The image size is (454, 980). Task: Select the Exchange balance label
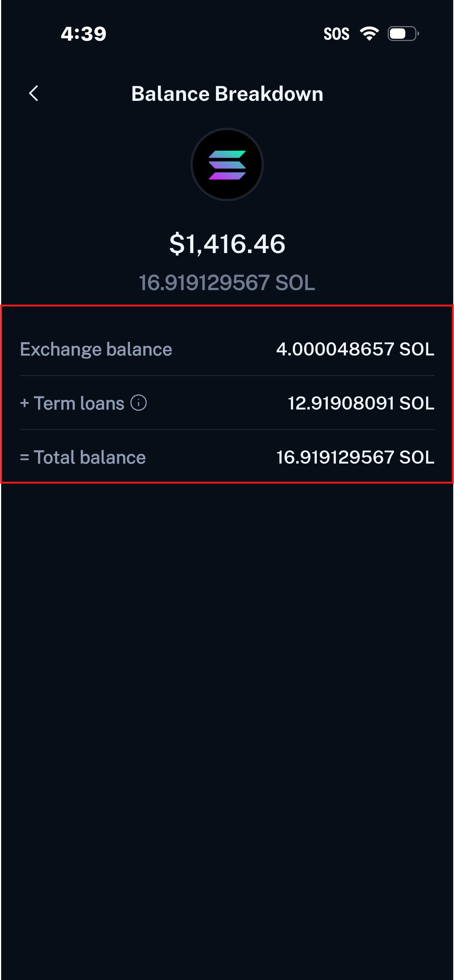pos(96,349)
